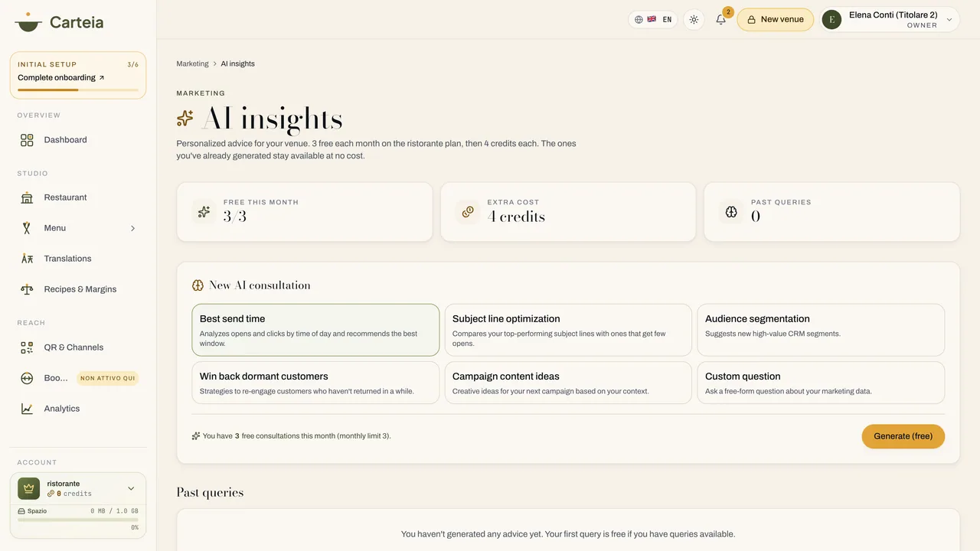The width and height of the screenshot is (980, 551).
Task: Click the 4 credits extra cost card
Action: (568, 212)
